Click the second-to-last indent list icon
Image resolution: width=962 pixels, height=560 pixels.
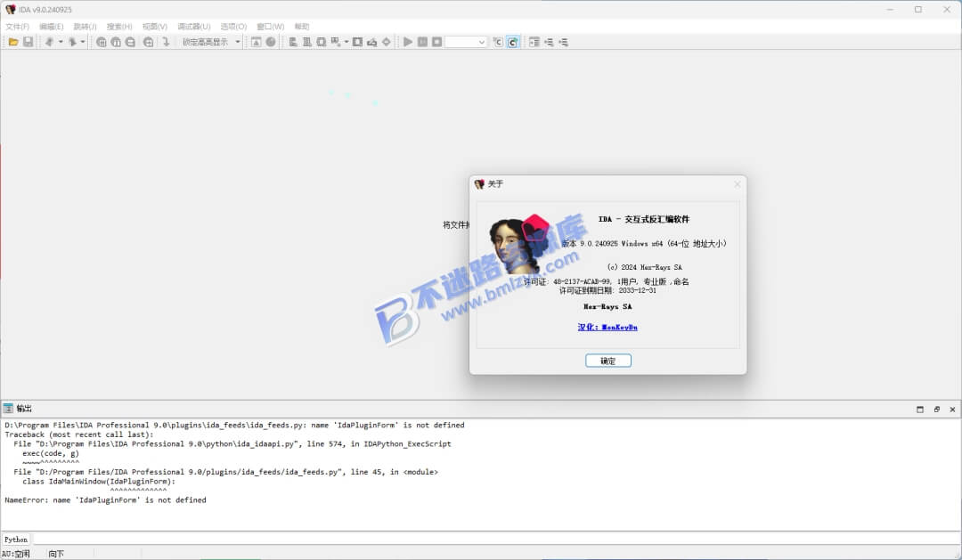pyautogui.click(x=549, y=43)
